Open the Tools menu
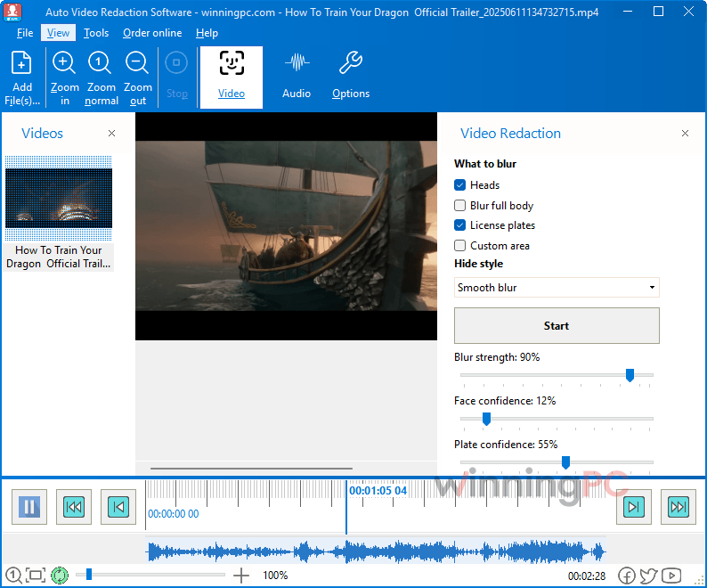The height and width of the screenshot is (588, 707). [96, 33]
